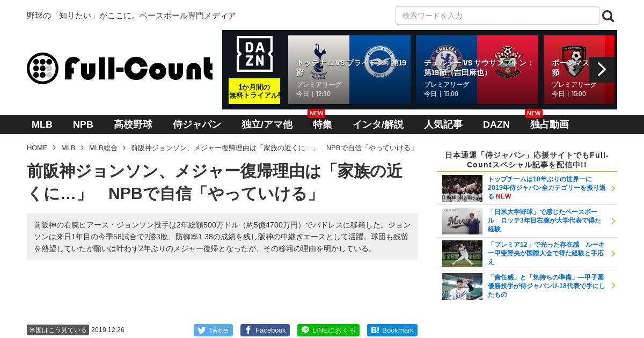Go to HOME breadcrumb

[x=37, y=148]
